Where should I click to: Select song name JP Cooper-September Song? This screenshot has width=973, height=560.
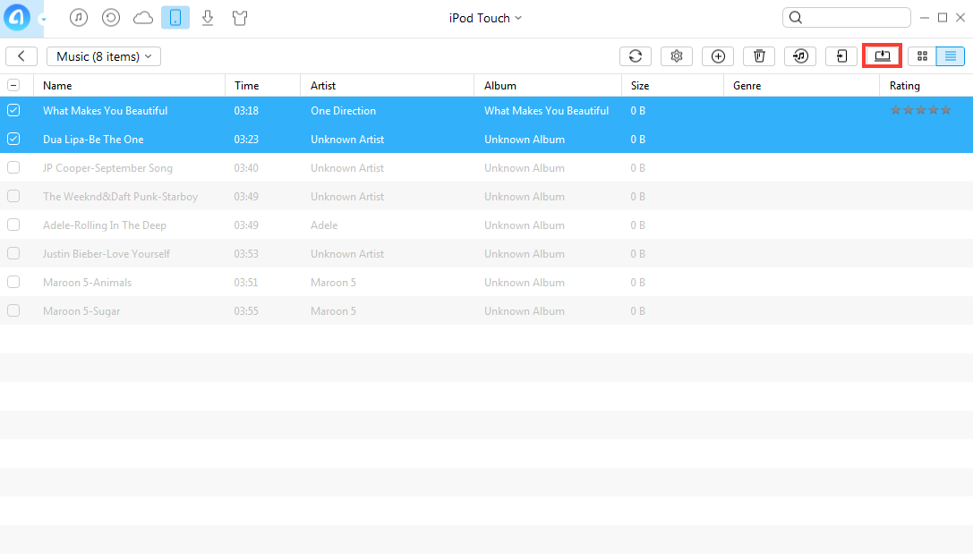click(x=107, y=168)
